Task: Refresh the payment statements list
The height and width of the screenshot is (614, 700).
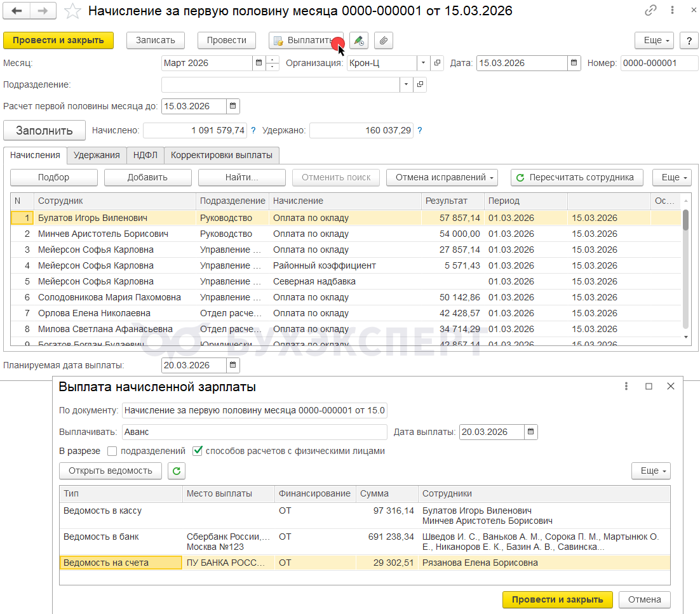Action: (177, 471)
